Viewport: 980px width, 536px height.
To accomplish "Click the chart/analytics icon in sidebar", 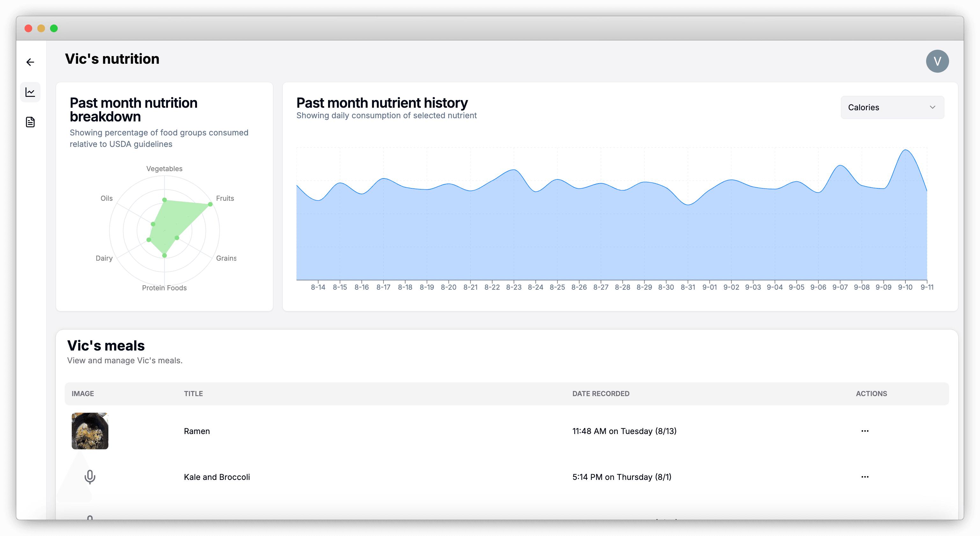I will pyautogui.click(x=30, y=92).
